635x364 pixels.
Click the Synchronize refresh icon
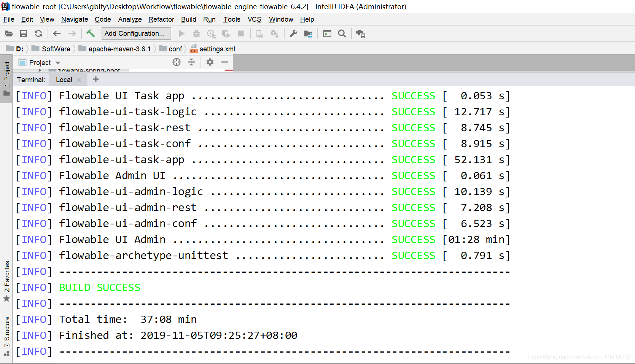pyautogui.click(x=38, y=34)
